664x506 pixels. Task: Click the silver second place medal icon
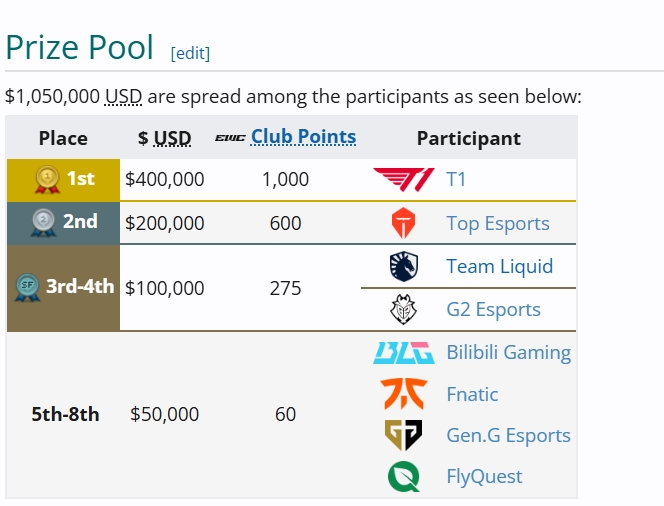(43, 222)
